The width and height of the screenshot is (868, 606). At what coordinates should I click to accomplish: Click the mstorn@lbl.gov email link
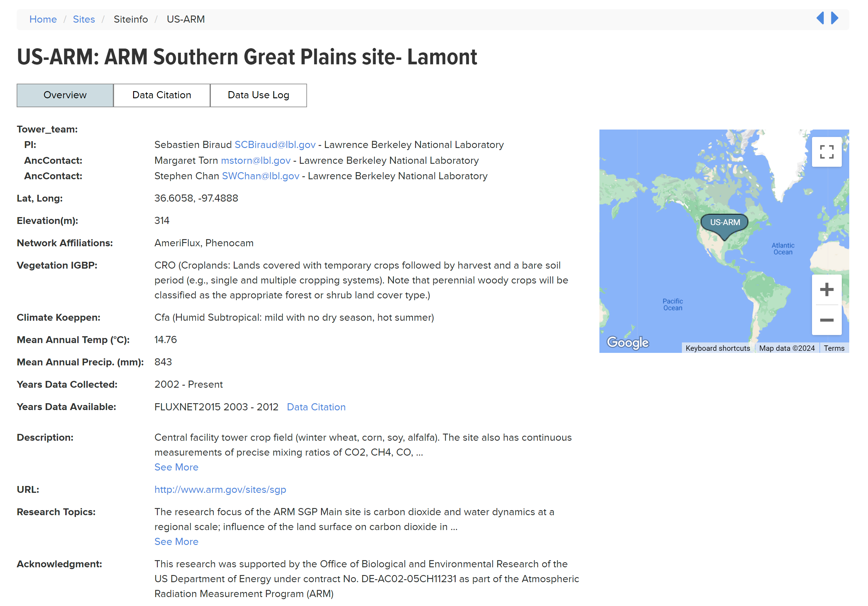255,161
